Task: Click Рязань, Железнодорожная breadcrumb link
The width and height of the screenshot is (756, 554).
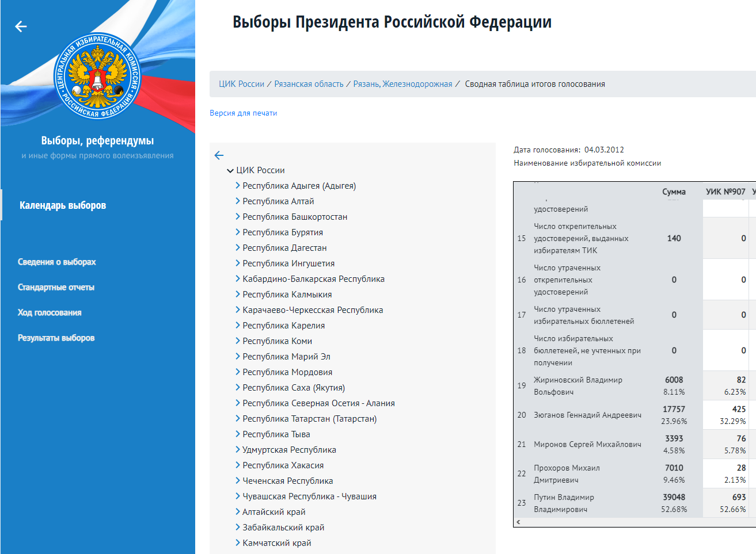Action: pyautogui.click(x=402, y=84)
